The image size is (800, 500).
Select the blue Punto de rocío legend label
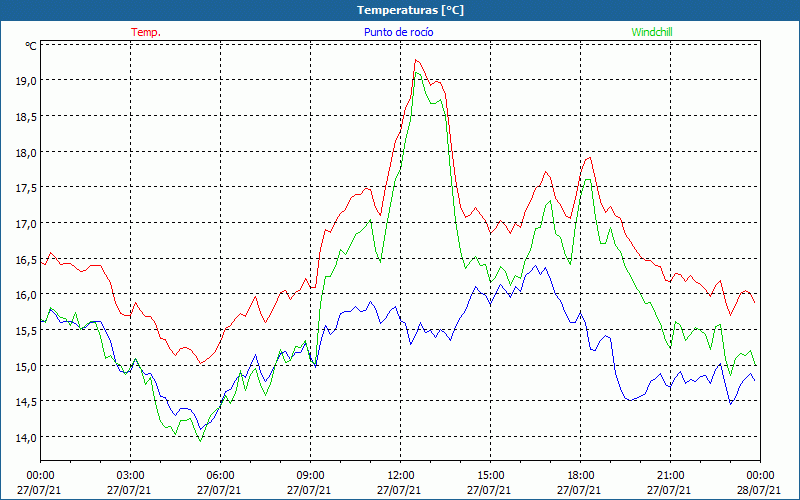click(x=398, y=32)
